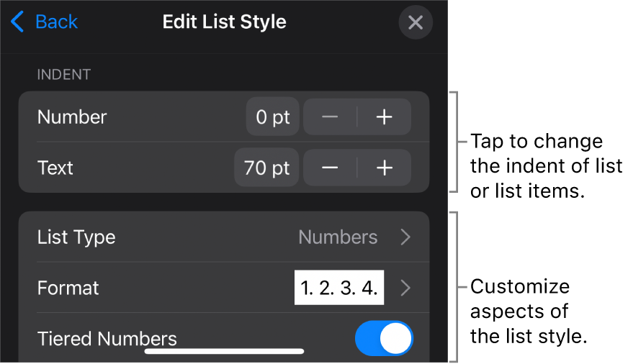628x364 pixels.
Task: Open Format options via its chevron
Action: (405, 288)
